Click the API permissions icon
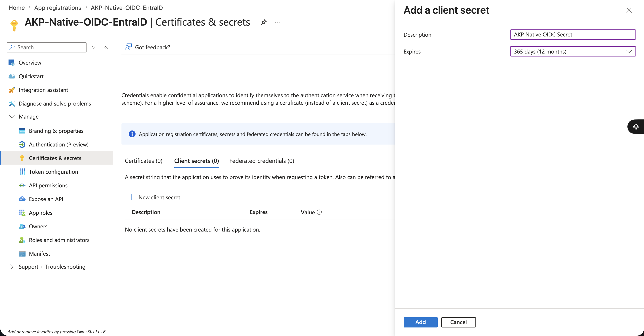 click(22, 185)
